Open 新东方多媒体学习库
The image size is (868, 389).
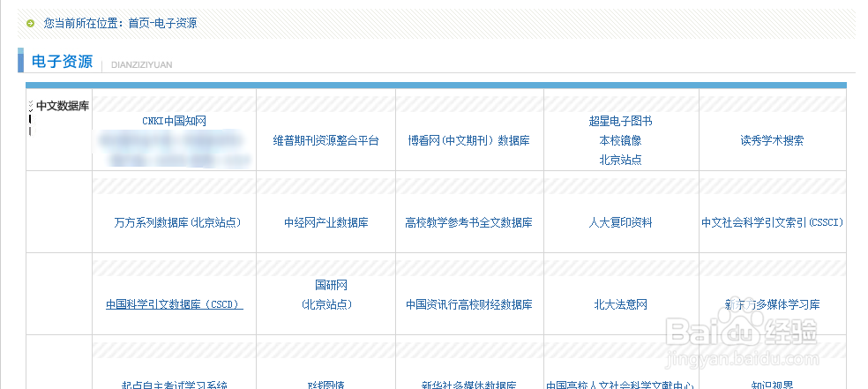tap(772, 304)
